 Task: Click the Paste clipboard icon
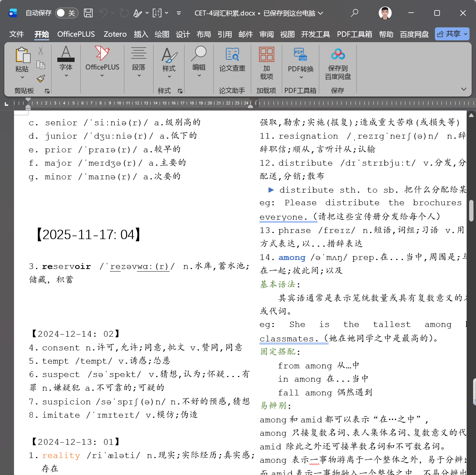tap(22, 55)
